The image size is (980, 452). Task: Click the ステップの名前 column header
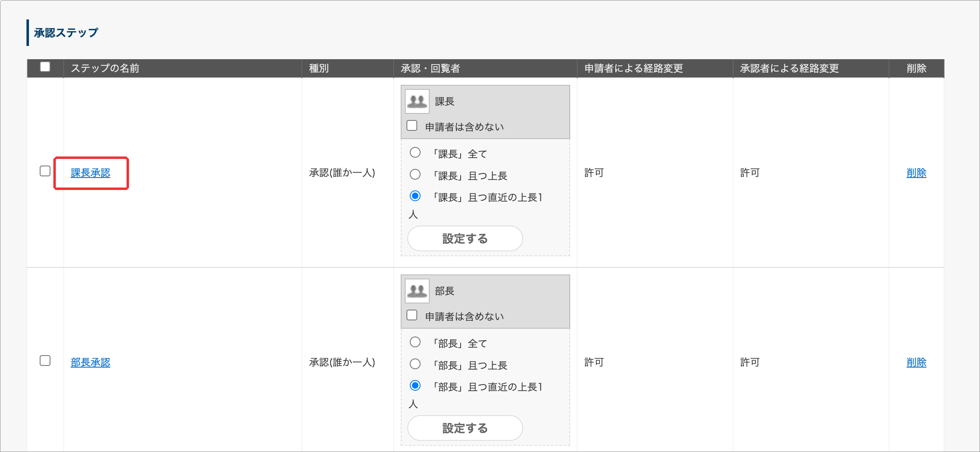[105, 68]
